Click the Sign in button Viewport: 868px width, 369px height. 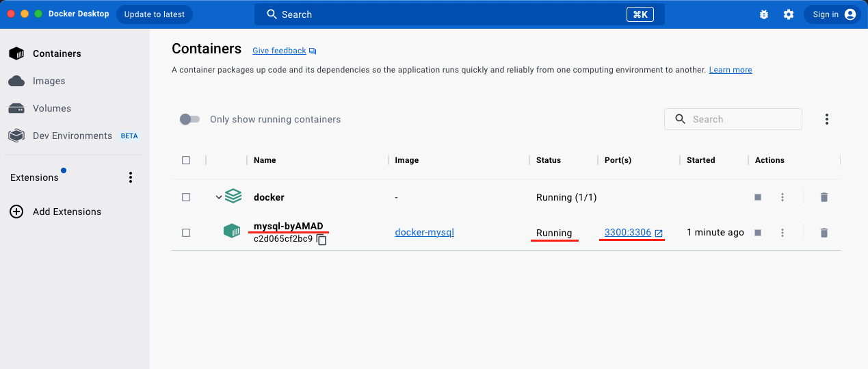(832, 14)
